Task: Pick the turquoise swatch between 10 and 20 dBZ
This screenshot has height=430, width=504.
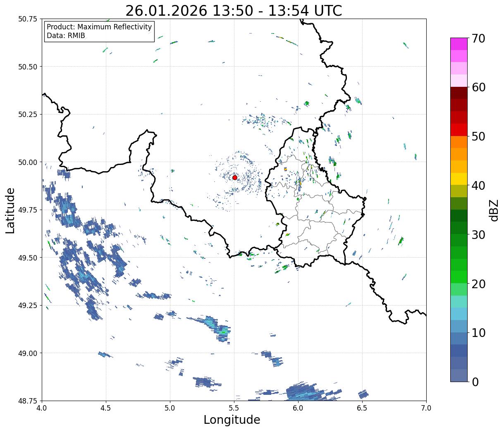Action: pos(459,301)
